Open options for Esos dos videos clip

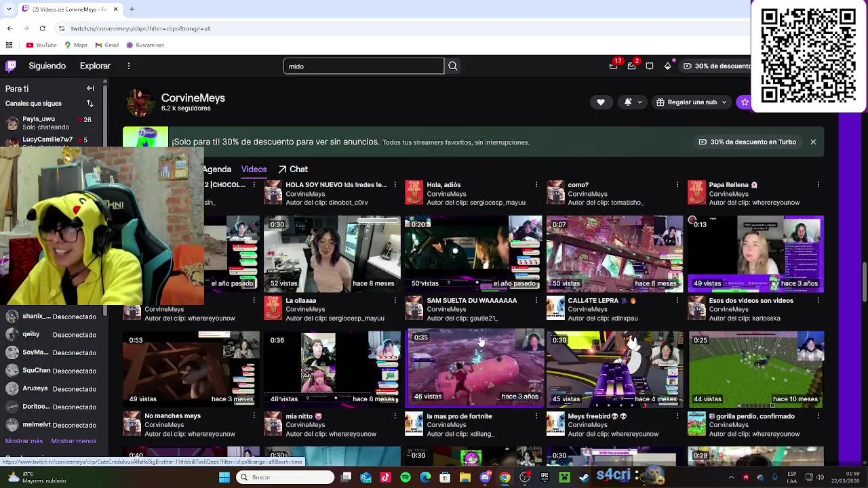pyautogui.click(x=818, y=300)
